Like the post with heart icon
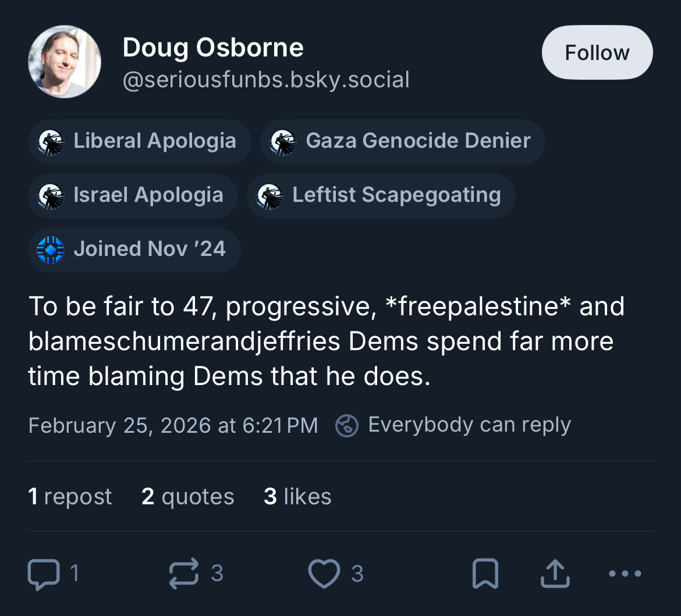This screenshot has height=616, width=681. [324, 574]
